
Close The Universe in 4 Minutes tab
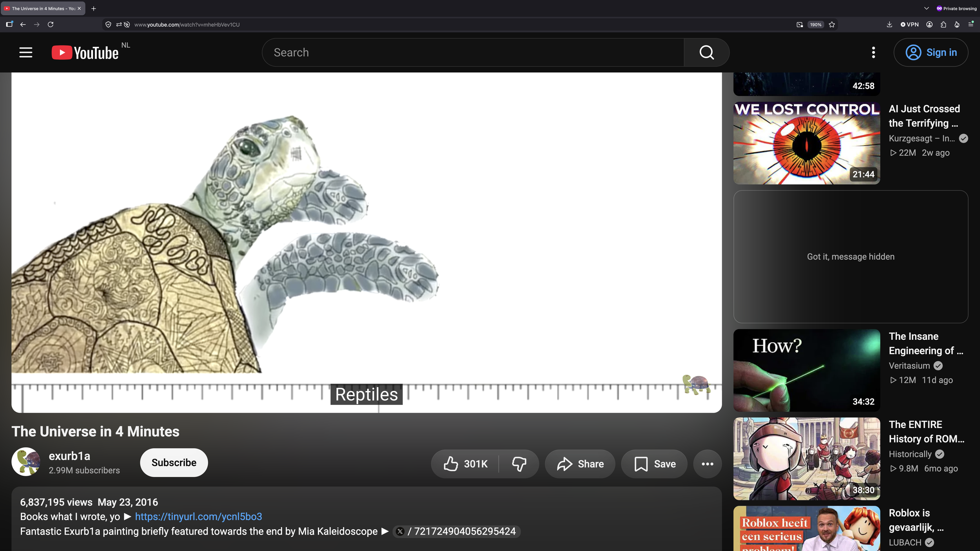pos(79,8)
